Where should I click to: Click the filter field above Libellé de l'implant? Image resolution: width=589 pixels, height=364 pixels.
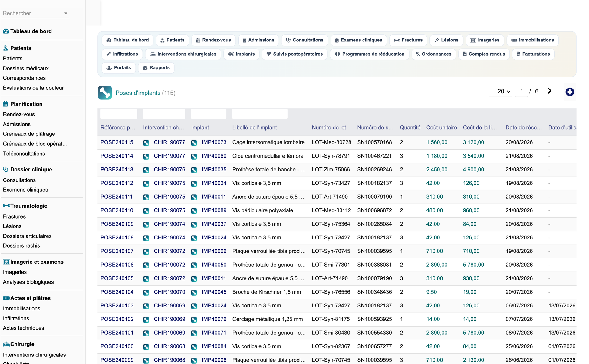coord(260,114)
